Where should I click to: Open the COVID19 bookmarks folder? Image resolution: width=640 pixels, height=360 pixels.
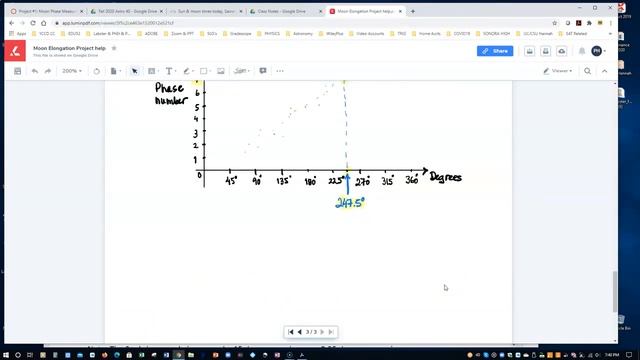pos(458,33)
